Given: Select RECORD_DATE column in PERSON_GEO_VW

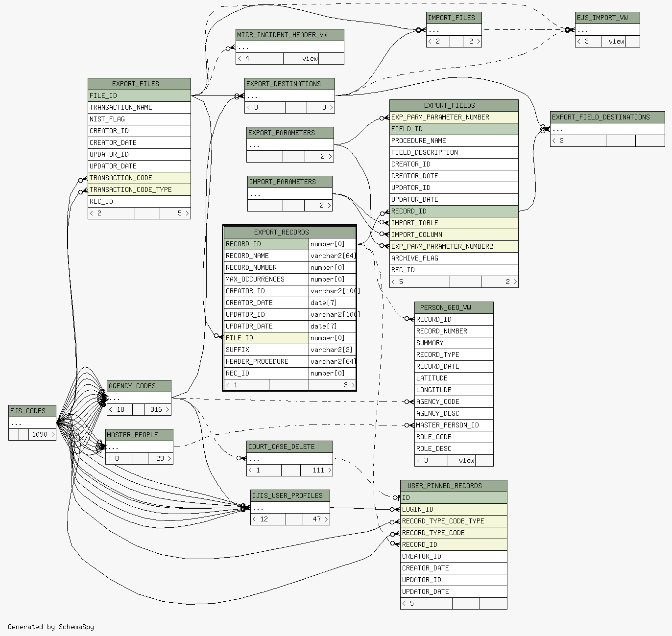Looking at the screenshot, I should point(454,366).
